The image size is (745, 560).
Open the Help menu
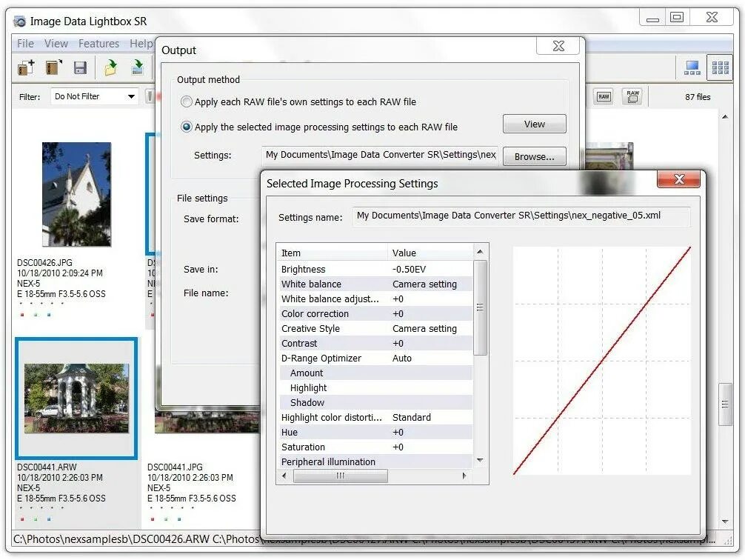141,44
